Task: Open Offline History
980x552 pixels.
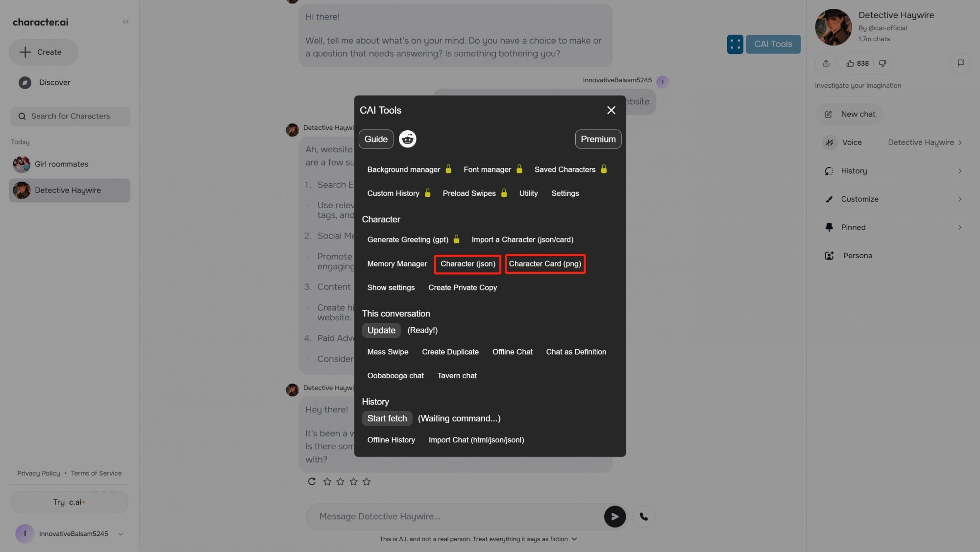Action: pos(391,440)
